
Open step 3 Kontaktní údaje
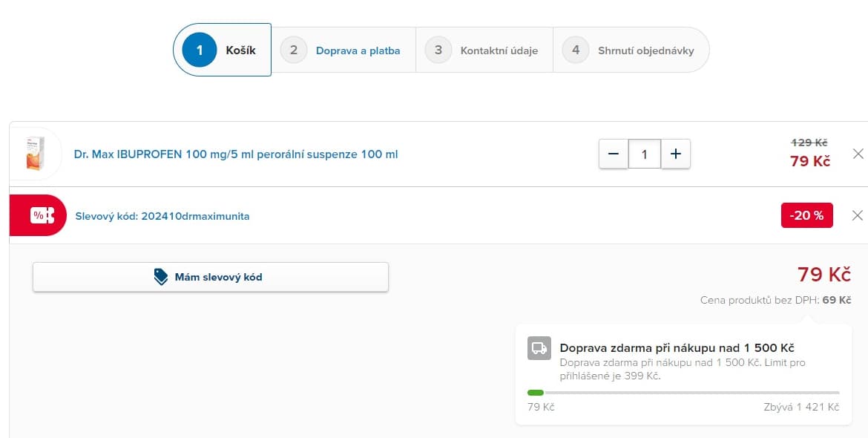(x=484, y=50)
